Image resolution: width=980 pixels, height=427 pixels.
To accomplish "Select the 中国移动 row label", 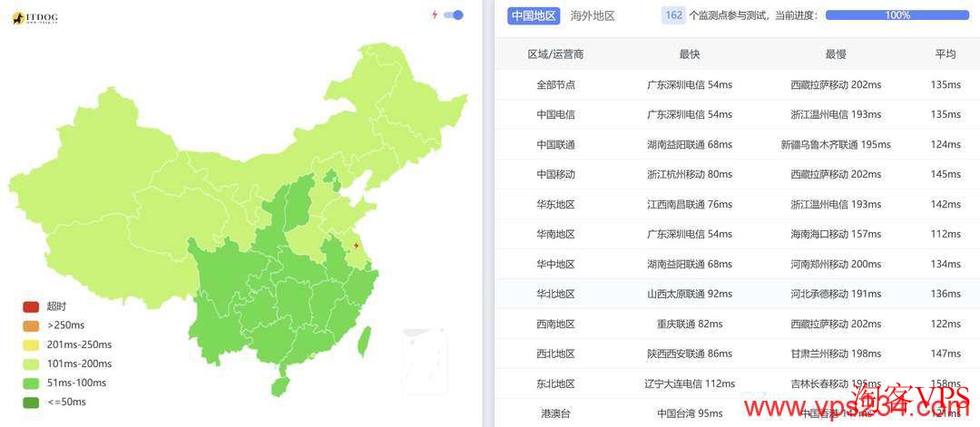I will 555,174.
